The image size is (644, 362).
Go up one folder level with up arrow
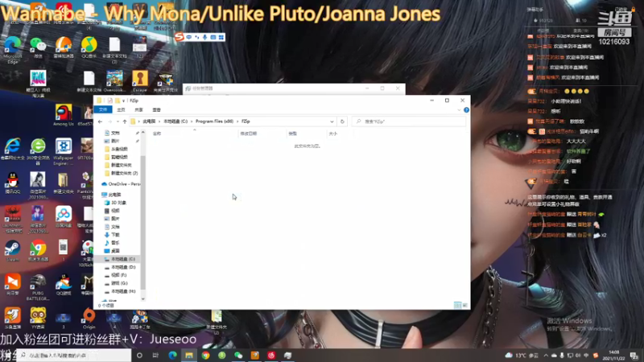click(x=125, y=121)
